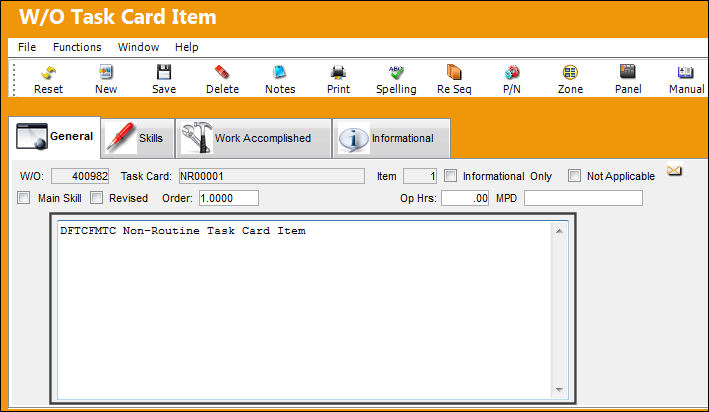Click the Op Hrs field
The image size is (709, 412).
click(465, 198)
